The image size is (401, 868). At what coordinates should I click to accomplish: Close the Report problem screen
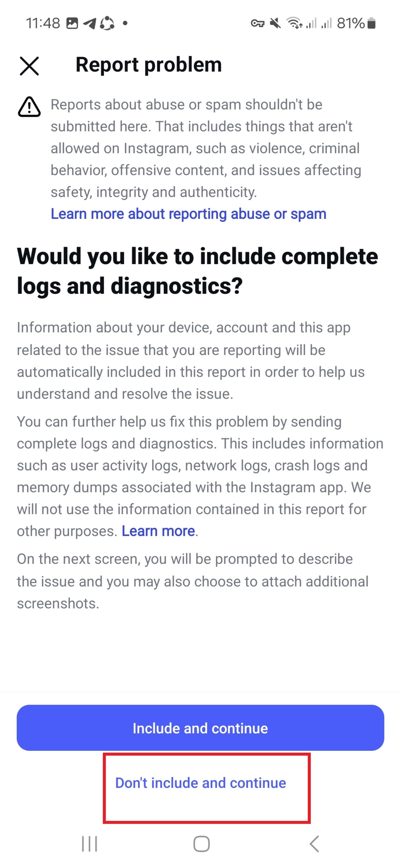(29, 66)
